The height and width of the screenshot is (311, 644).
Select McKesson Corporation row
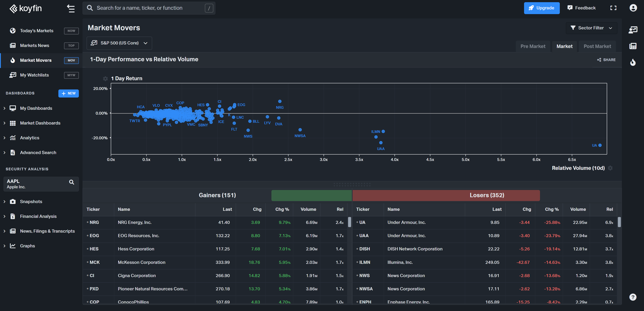(215, 262)
